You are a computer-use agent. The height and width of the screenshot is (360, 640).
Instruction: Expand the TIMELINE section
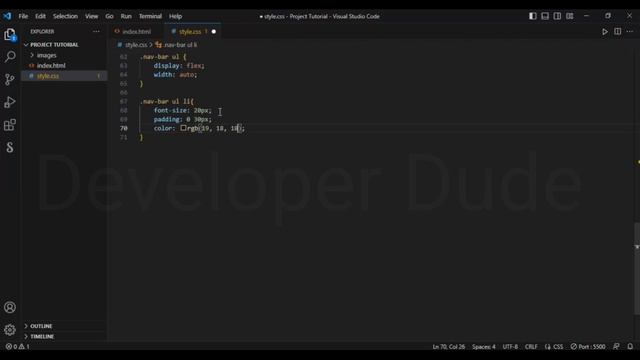coord(42,336)
